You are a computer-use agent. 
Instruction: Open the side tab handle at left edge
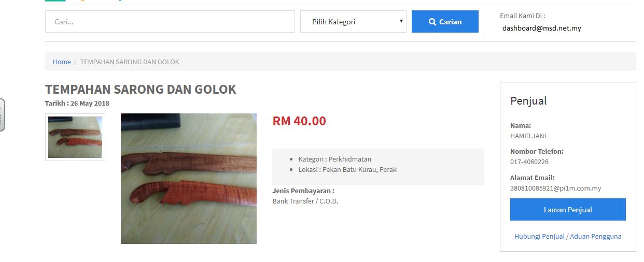[2, 114]
